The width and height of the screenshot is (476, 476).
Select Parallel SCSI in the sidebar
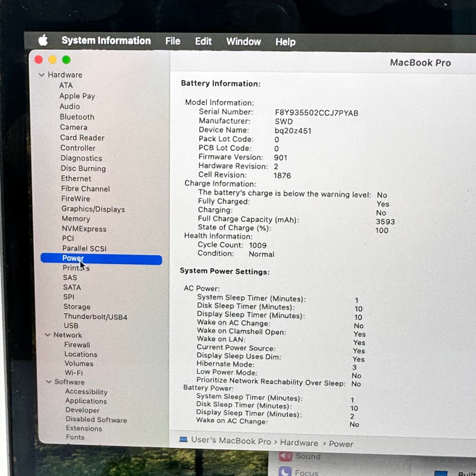point(84,249)
